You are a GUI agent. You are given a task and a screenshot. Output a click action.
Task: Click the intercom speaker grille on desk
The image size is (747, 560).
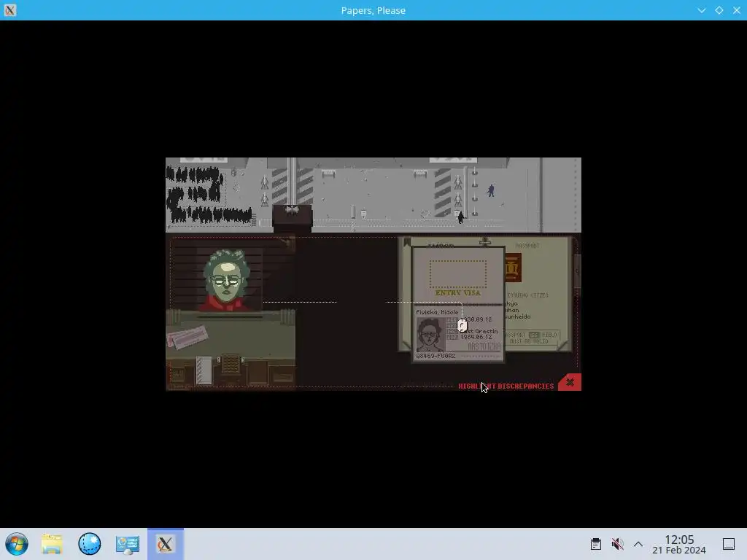click(231, 364)
